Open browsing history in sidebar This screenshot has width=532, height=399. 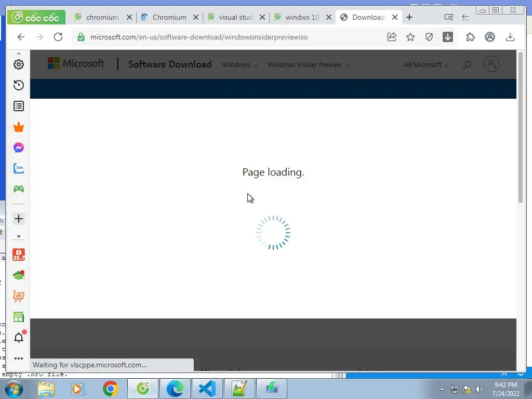tap(19, 85)
